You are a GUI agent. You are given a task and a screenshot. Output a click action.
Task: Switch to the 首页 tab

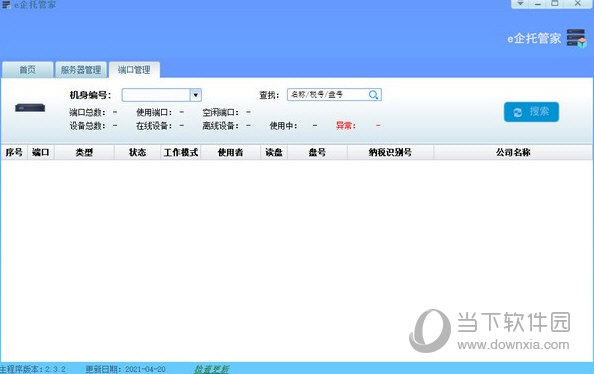coord(27,70)
